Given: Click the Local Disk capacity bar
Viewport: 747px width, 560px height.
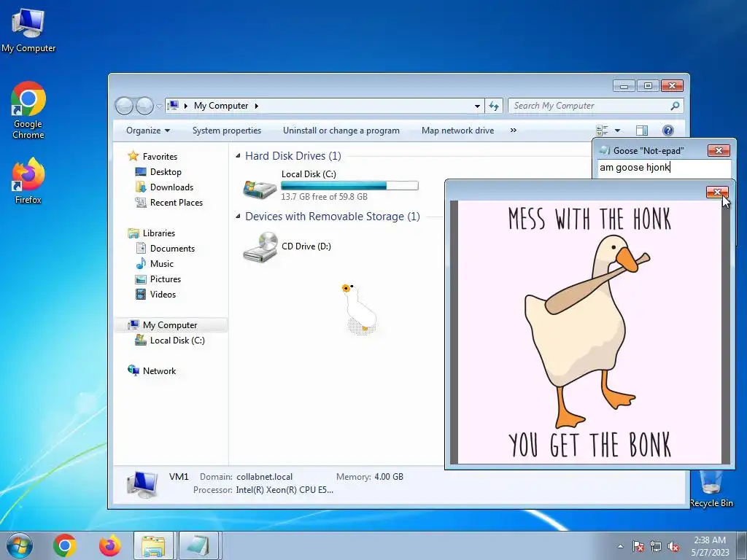Looking at the screenshot, I should pos(349,186).
